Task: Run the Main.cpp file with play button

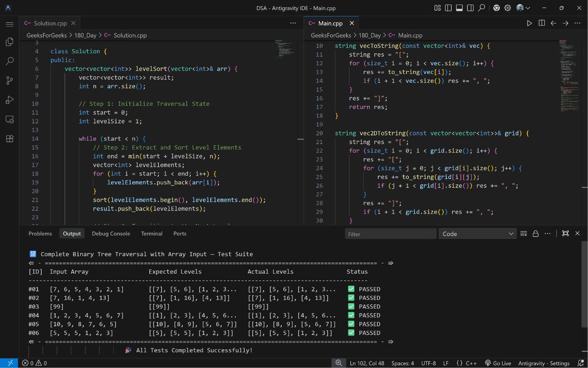Action: tap(529, 23)
